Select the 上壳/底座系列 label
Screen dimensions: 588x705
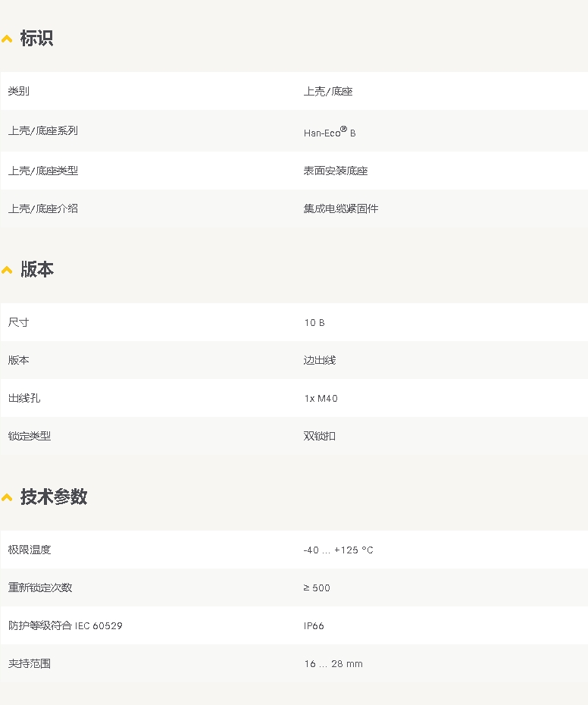coord(42,130)
